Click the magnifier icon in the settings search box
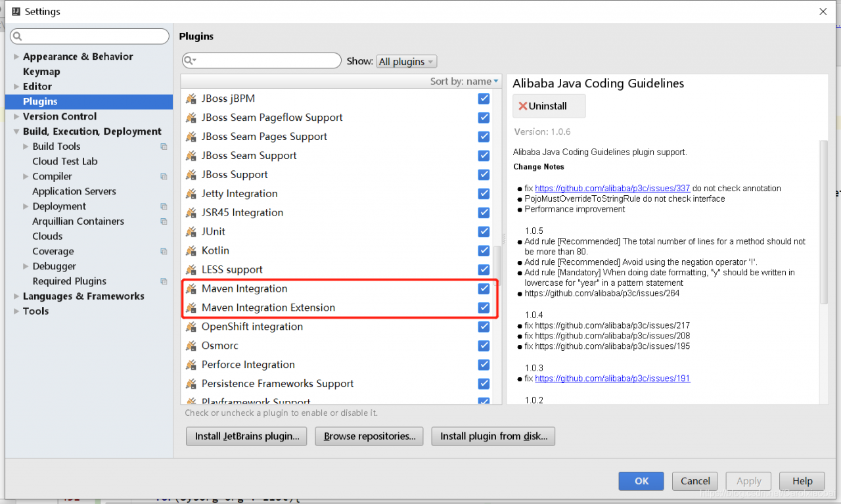Viewport: 841px width, 504px height. 18,37
